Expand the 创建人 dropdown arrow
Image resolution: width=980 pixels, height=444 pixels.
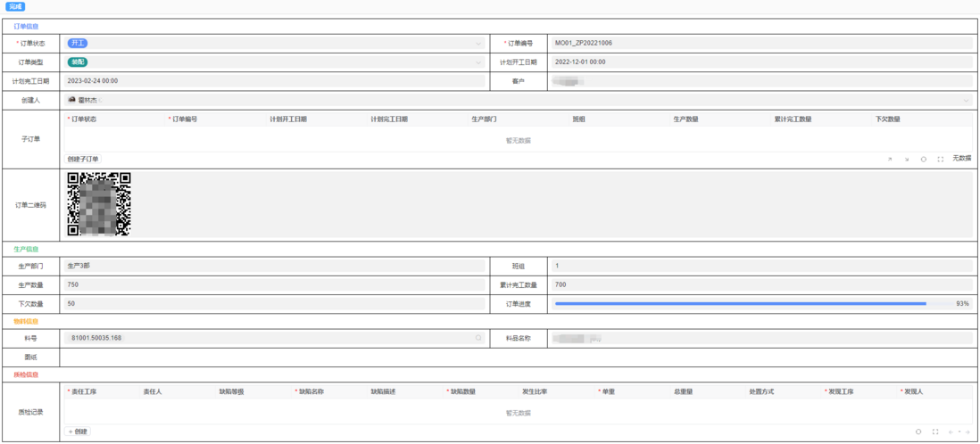tap(967, 101)
